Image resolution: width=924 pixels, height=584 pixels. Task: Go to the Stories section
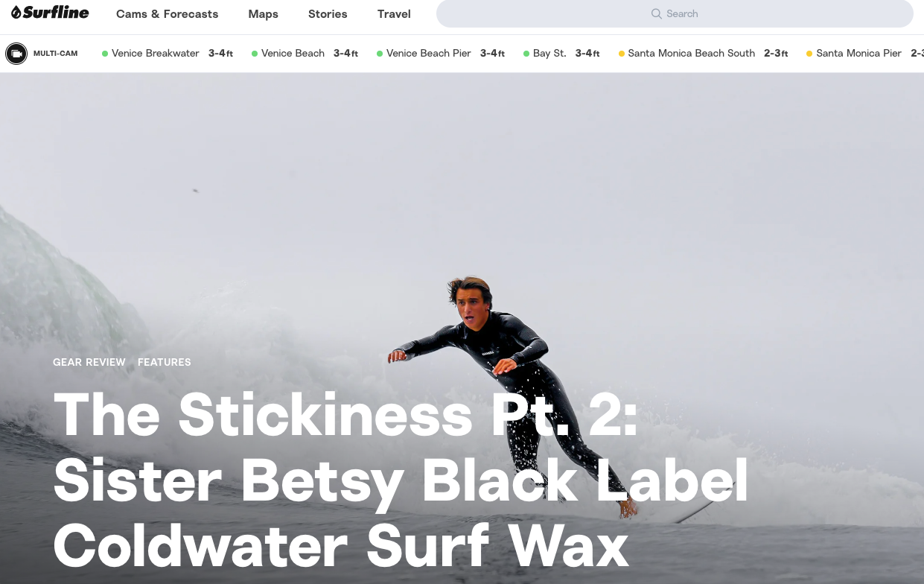coord(328,13)
